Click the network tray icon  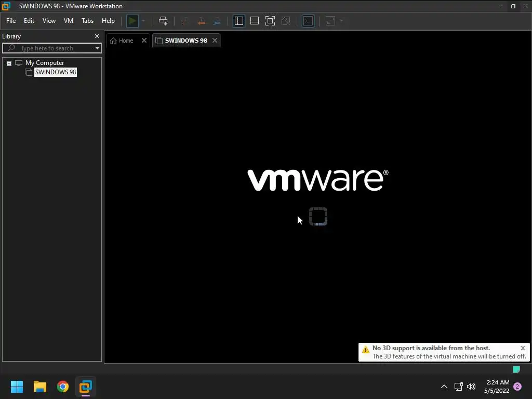(459, 387)
